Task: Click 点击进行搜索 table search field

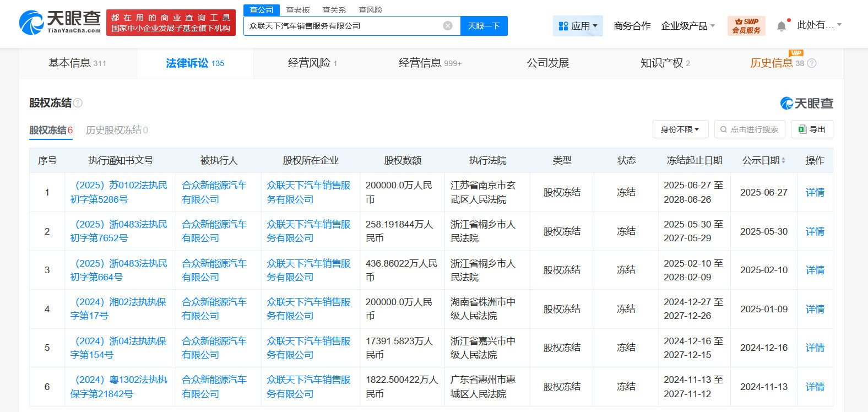Action: (750, 129)
